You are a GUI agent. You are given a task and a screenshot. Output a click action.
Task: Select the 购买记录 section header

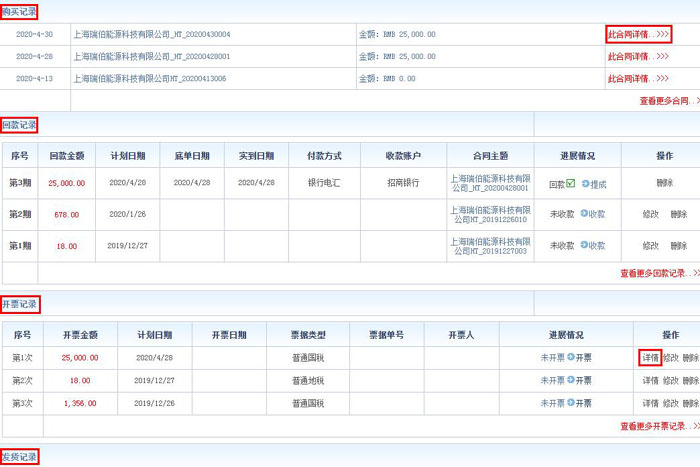[x=19, y=12]
